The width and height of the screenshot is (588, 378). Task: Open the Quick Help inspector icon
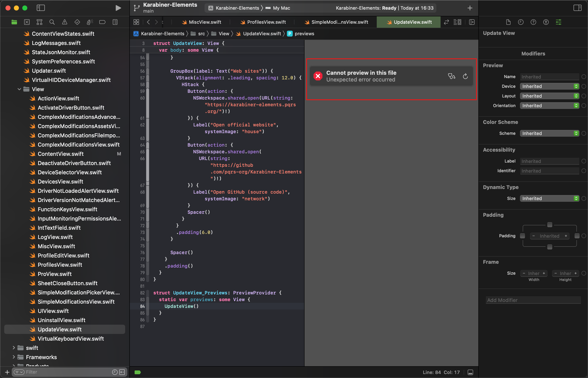(x=533, y=22)
